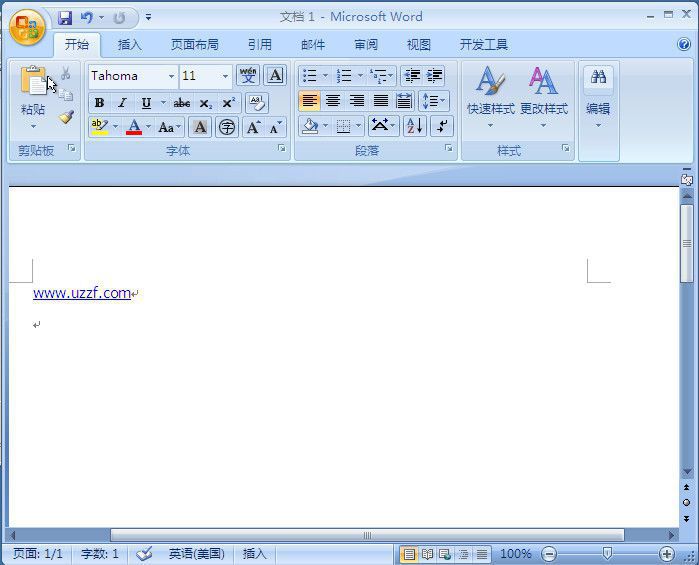Justify the paragraph text
699x565 pixels.
click(x=380, y=101)
